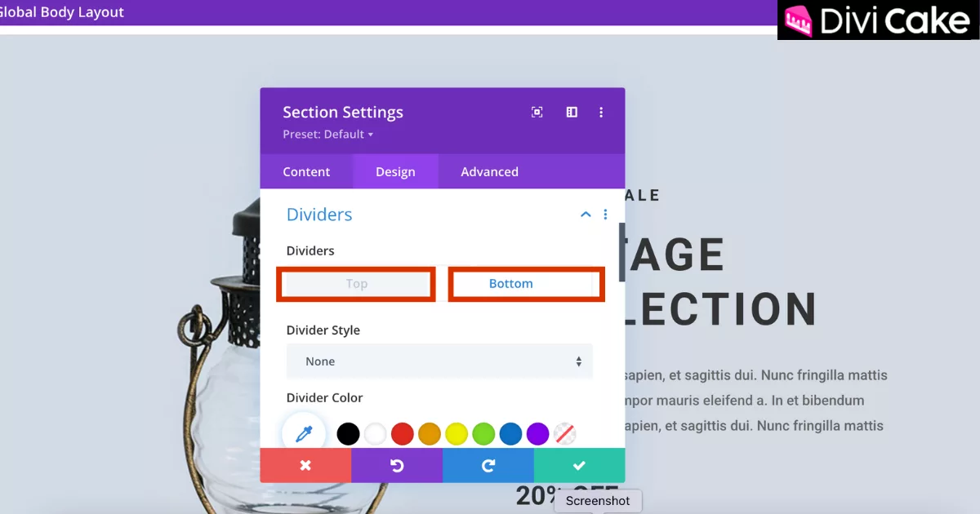Save changes with the green checkmark button
This screenshot has width=980, height=514.
[x=579, y=465]
